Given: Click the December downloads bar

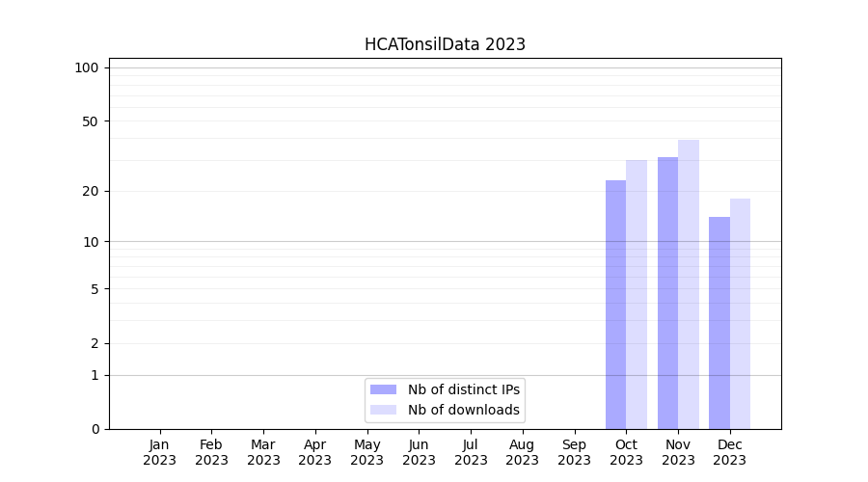Looking at the screenshot, I should click(x=740, y=314).
